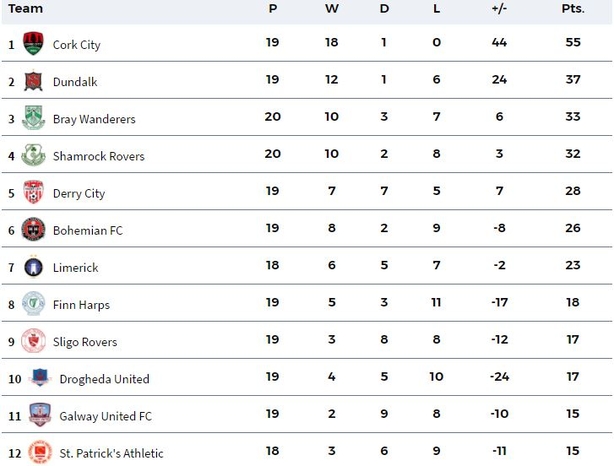Click the Team column header
This screenshot has height=466, width=614.
(x=25, y=9)
